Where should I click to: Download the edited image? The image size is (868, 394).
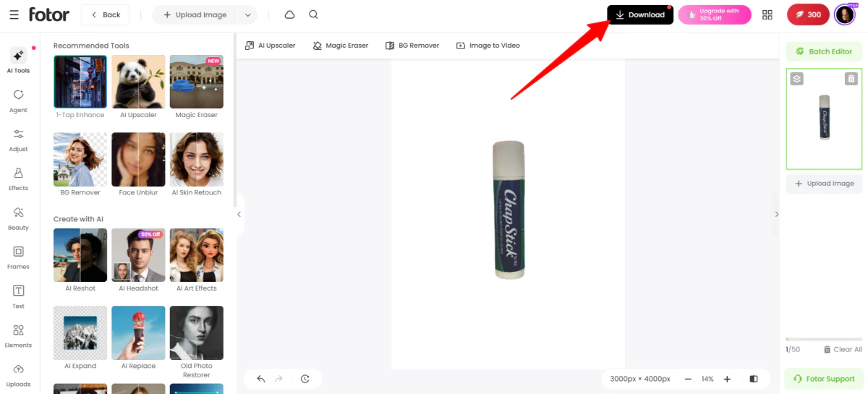pos(640,14)
